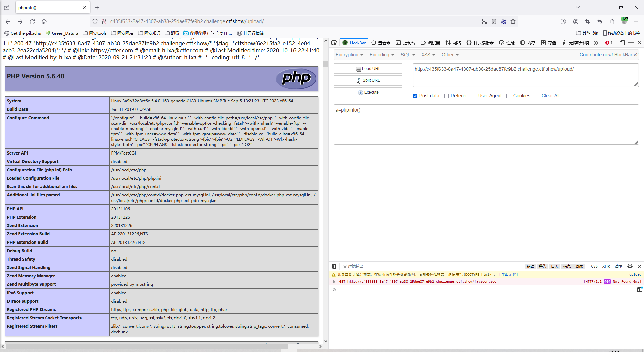The width and height of the screenshot is (644, 352).
Task: Switch to the 查看器 inspector tab
Action: point(381,43)
